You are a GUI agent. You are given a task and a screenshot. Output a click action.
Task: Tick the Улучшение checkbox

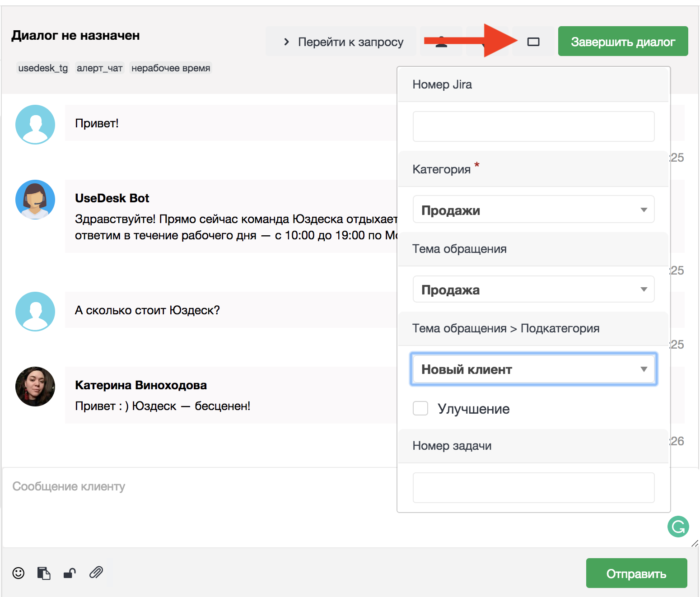(420, 408)
